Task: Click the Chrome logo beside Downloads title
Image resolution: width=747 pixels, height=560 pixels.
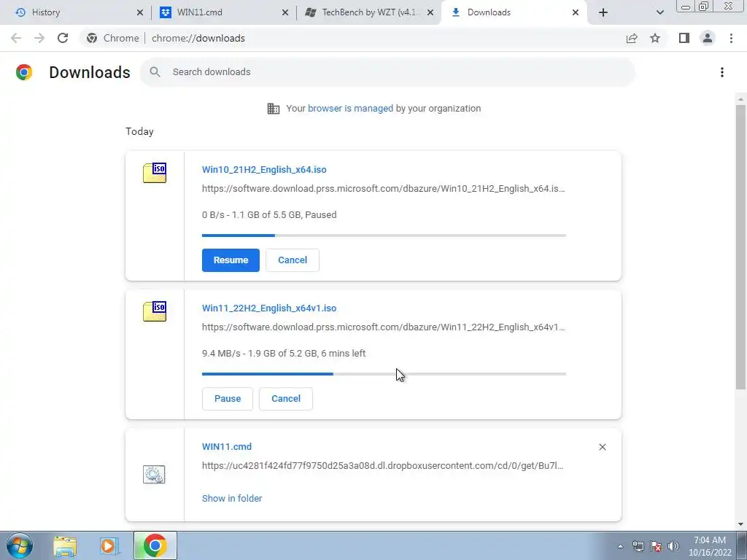Action: coord(24,72)
